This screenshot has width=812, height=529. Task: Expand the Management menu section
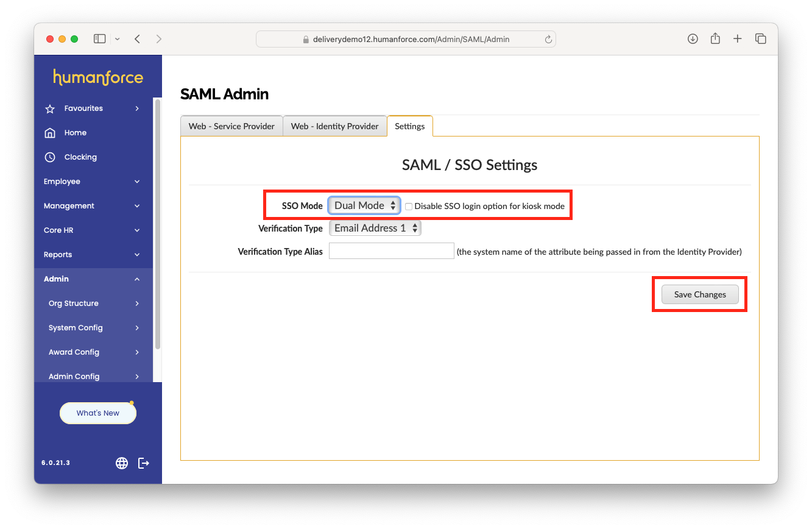pos(93,206)
